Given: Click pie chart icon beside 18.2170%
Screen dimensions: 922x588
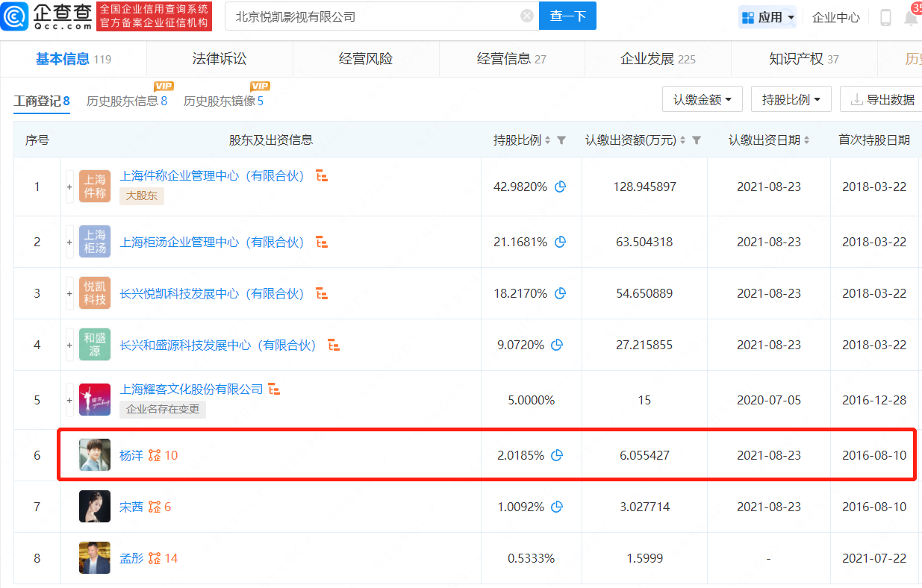Looking at the screenshot, I should (560, 293).
